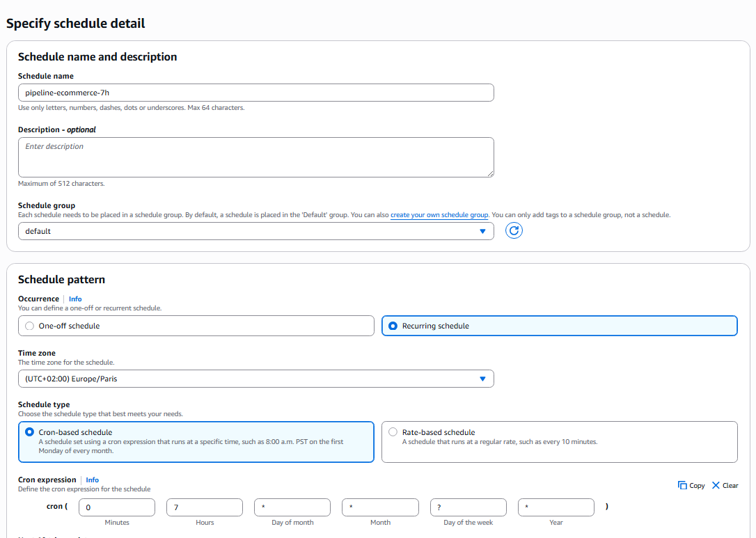
Task: Edit the cron Day of the week field
Action: point(468,507)
